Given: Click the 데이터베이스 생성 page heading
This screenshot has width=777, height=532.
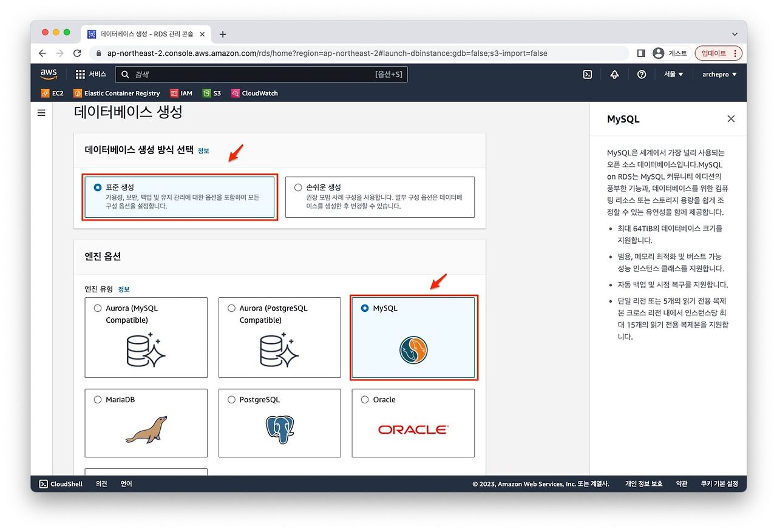Looking at the screenshot, I should [128, 112].
